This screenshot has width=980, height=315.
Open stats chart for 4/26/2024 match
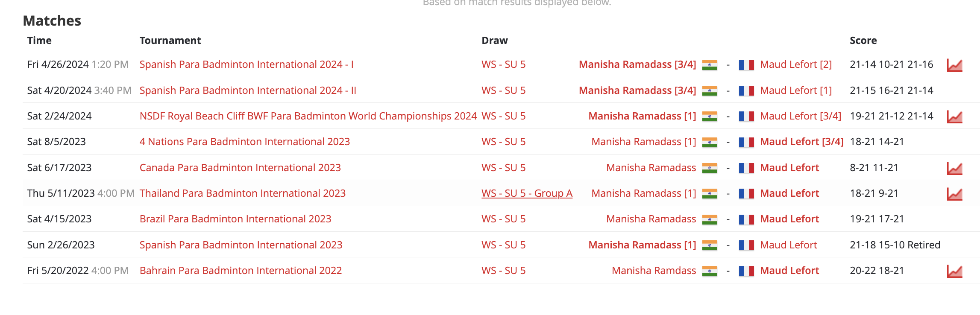954,65
